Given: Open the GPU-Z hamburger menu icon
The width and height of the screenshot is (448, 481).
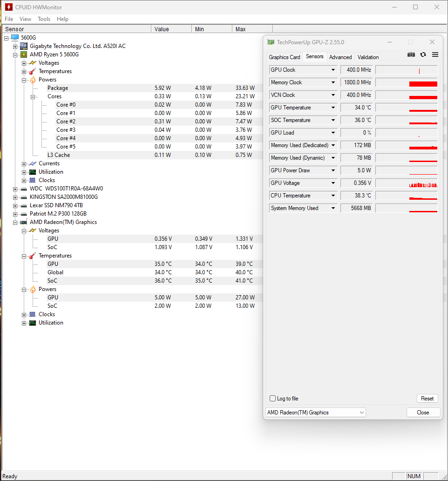Looking at the screenshot, I should pos(435,54).
